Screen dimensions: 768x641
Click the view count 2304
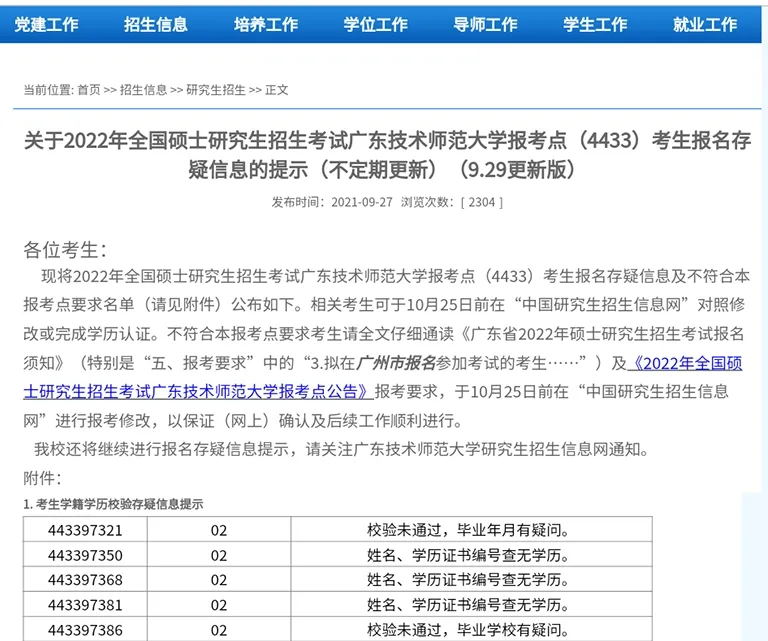tap(482, 202)
